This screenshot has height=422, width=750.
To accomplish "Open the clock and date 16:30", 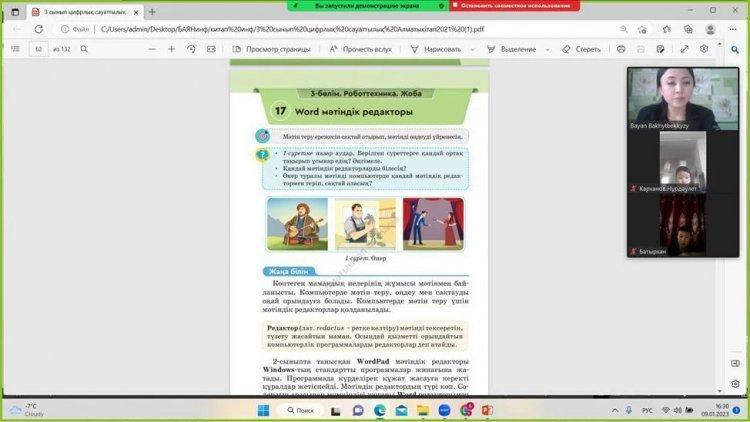I will 716,410.
